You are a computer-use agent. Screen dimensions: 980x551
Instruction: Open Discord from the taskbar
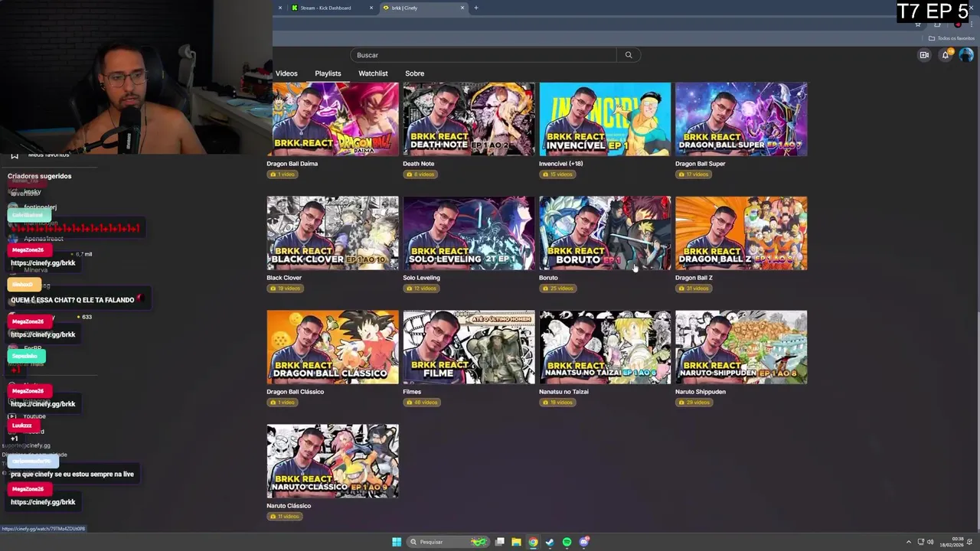coord(584,542)
